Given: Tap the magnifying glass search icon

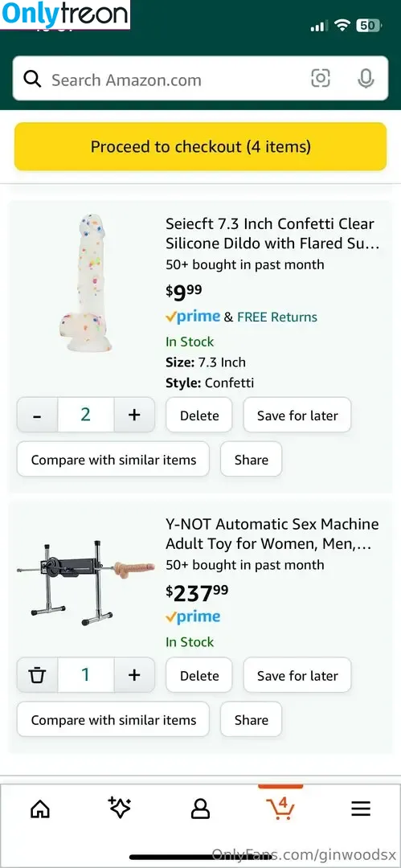Looking at the screenshot, I should [x=33, y=79].
